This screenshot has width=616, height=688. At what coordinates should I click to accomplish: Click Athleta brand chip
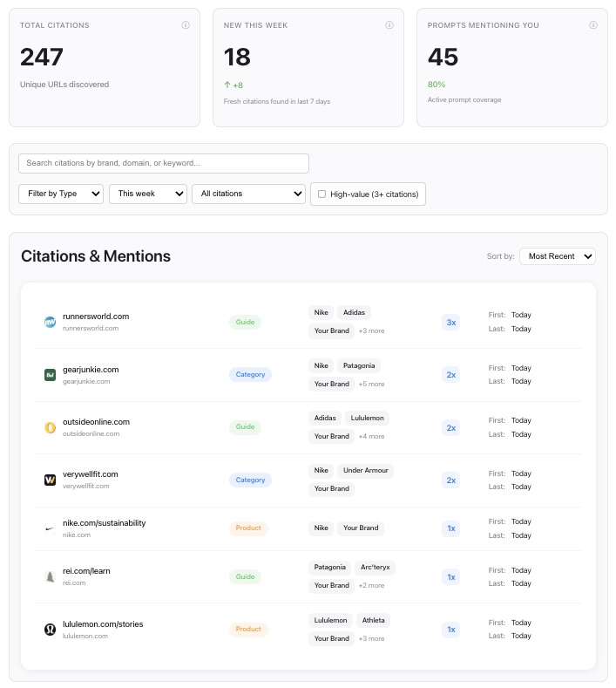click(373, 620)
